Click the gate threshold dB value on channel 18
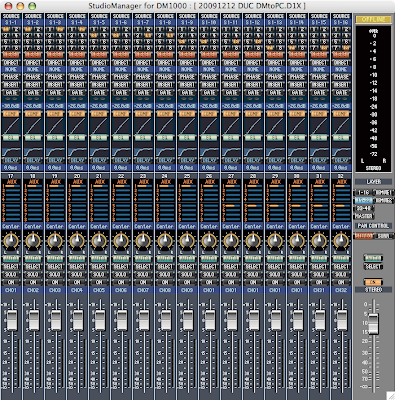 coord(33,106)
